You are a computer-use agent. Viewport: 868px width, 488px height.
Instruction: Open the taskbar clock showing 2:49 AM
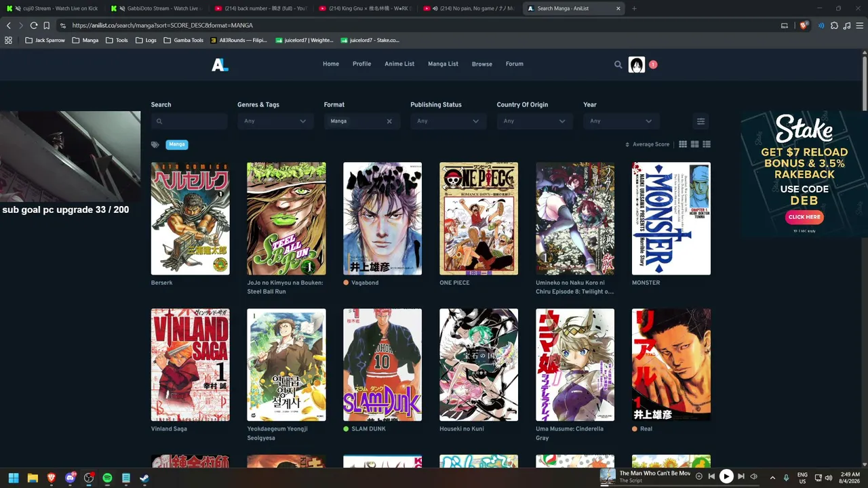click(x=850, y=478)
